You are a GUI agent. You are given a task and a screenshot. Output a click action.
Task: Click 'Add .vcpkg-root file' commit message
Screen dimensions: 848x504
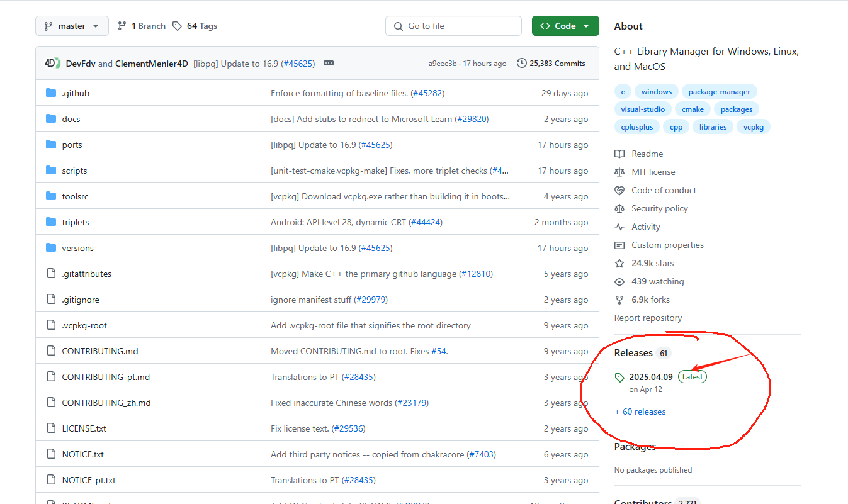tap(371, 325)
